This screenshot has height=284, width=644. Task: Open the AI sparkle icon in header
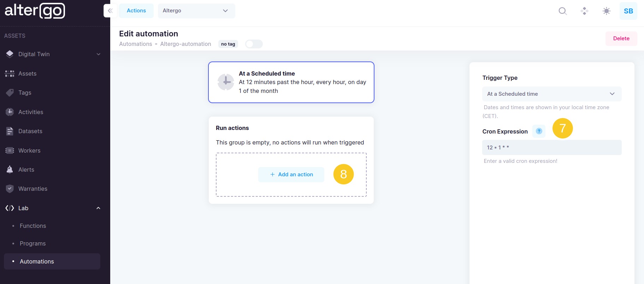point(584,11)
